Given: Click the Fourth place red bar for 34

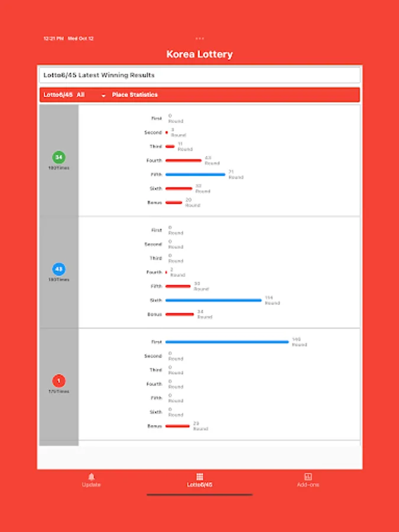Looking at the screenshot, I should [183, 160].
